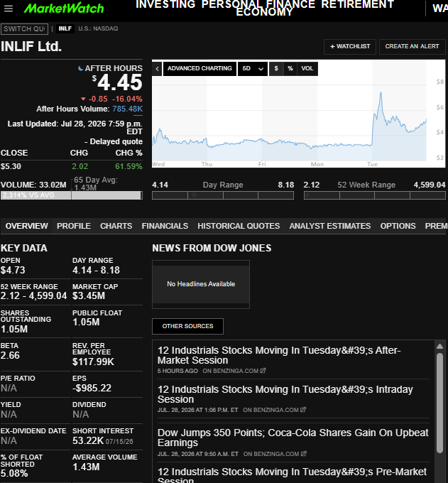Open Dow Jumps 350 Points headline

[x=293, y=438]
